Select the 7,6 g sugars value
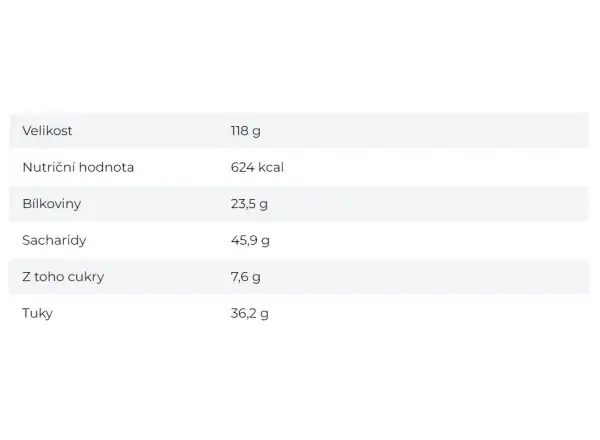This screenshot has height=440, width=600. (x=246, y=277)
